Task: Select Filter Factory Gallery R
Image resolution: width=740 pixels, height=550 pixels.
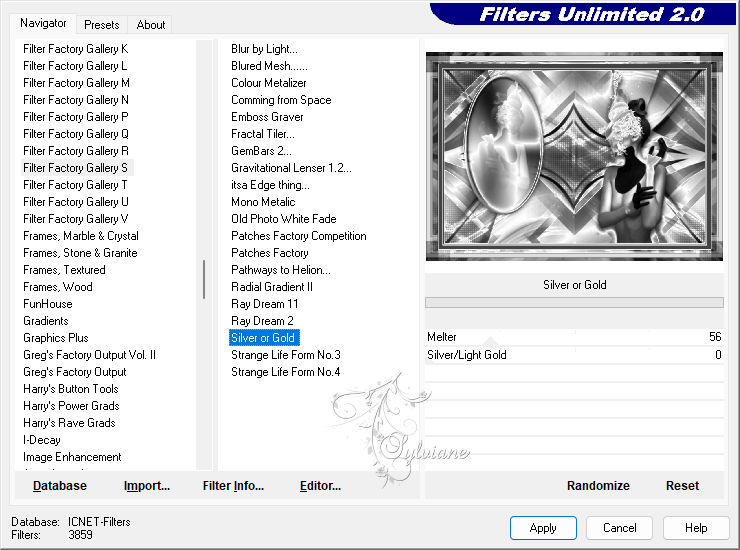Action: coord(76,151)
